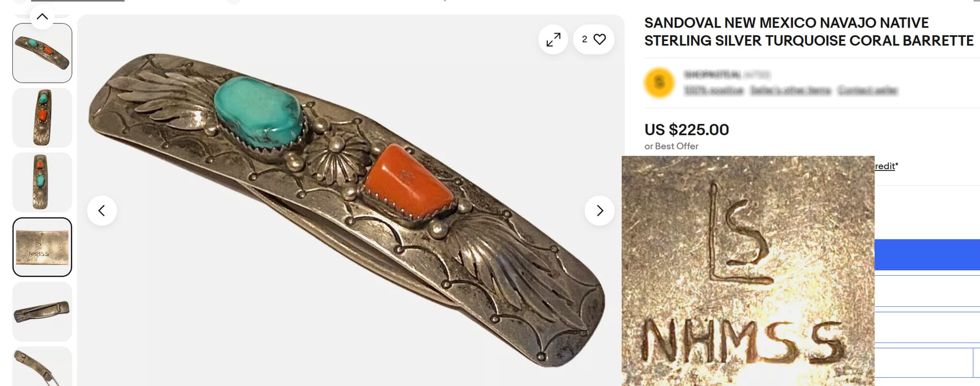Select second vertical barrette thumbnail
The height and width of the screenshot is (386, 980).
(x=42, y=117)
